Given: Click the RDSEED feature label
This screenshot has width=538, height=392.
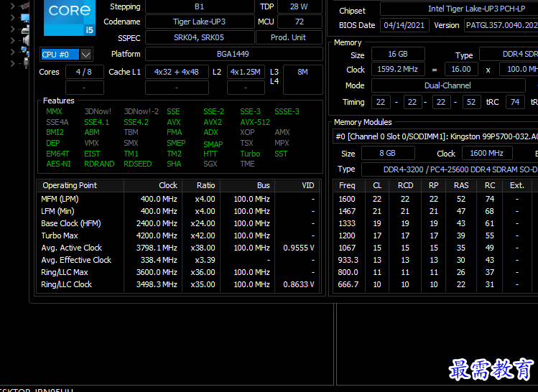Looking at the screenshot, I should pyautogui.click(x=138, y=164).
